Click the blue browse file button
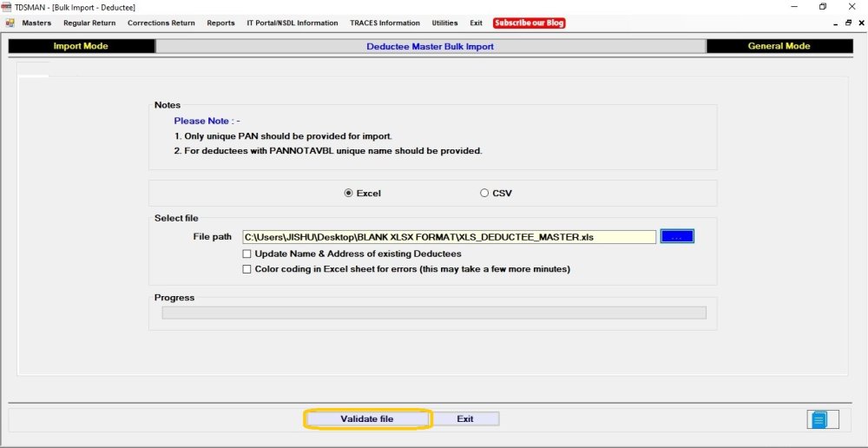 tap(677, 236)
